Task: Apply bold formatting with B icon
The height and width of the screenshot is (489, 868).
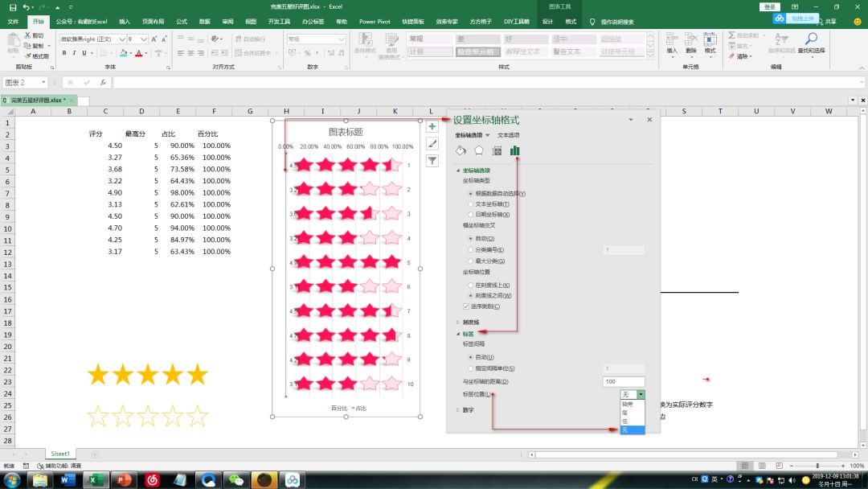Action: point(63,54)
